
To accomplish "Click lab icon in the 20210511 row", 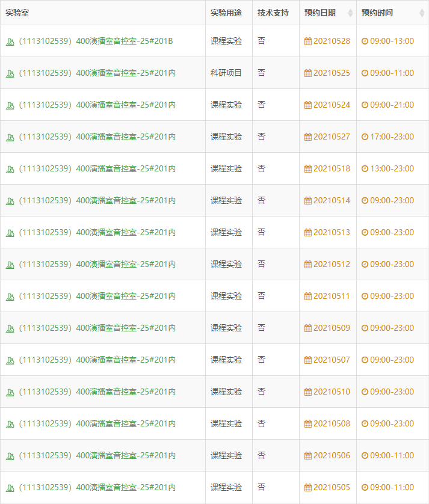I will pyautogui.click(x=10, y=297).
